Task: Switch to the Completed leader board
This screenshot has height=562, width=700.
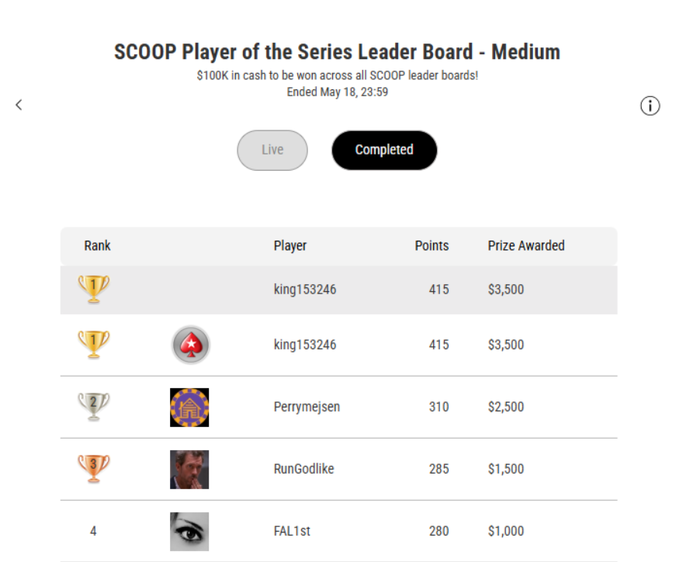Action: point(384,150)
